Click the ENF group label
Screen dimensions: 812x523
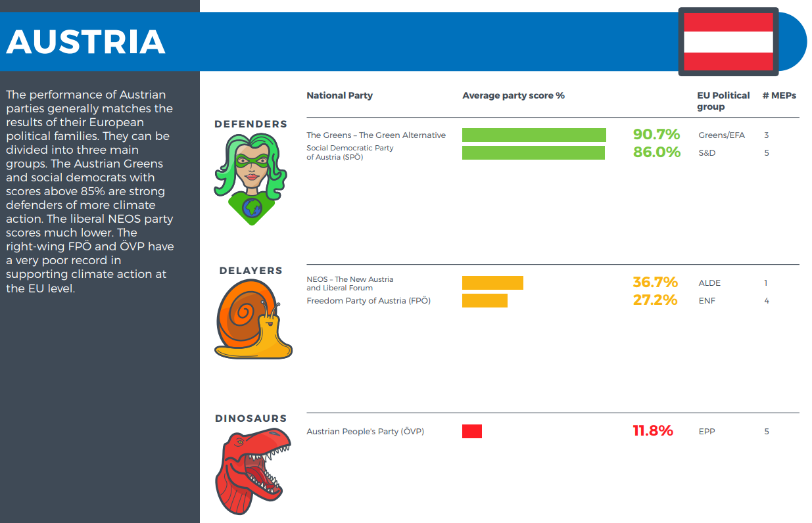click(707, 301)
